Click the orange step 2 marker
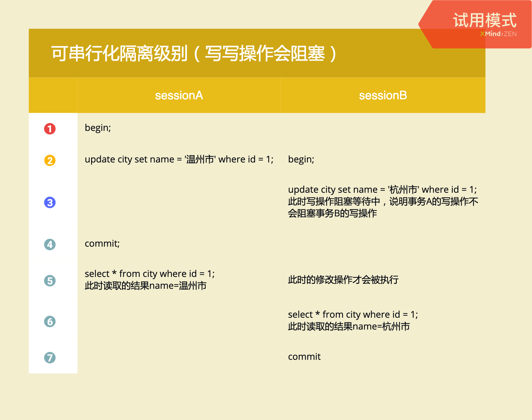This screenshot has width=532, height=420. point(49,160)
